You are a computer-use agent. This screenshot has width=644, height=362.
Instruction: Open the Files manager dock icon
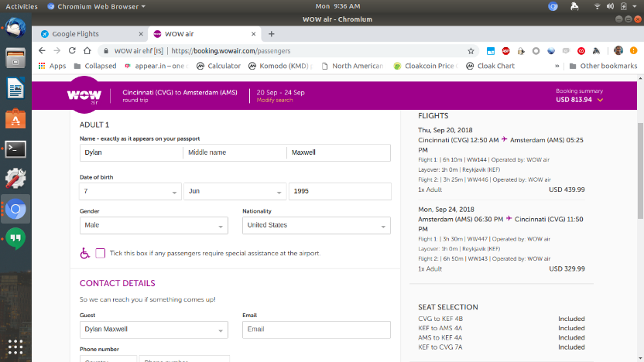pyautogui.click(x=15, y=58)
